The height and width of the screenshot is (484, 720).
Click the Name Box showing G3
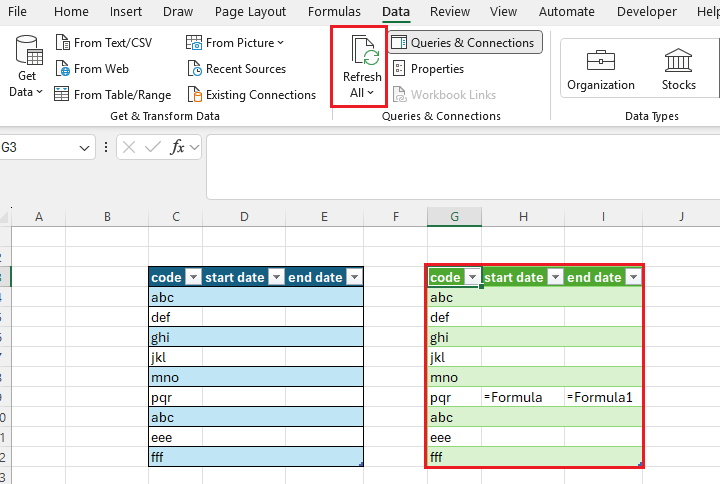pos(38,147)
